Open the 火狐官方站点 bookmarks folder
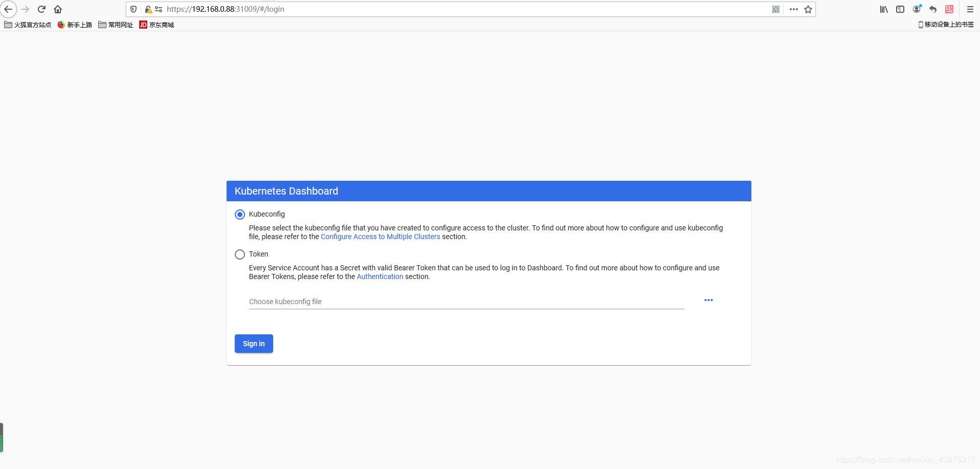 click(28, 25)
